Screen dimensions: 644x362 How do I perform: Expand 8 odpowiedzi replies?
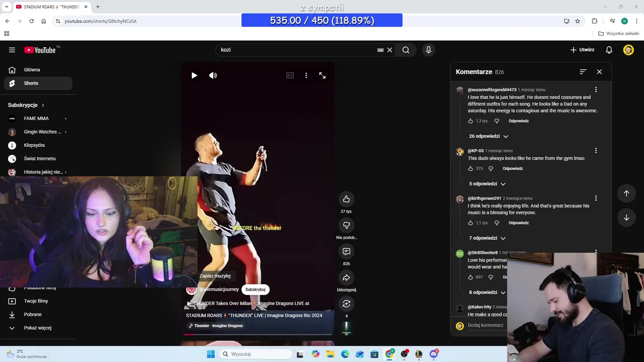tap(487, 293)
